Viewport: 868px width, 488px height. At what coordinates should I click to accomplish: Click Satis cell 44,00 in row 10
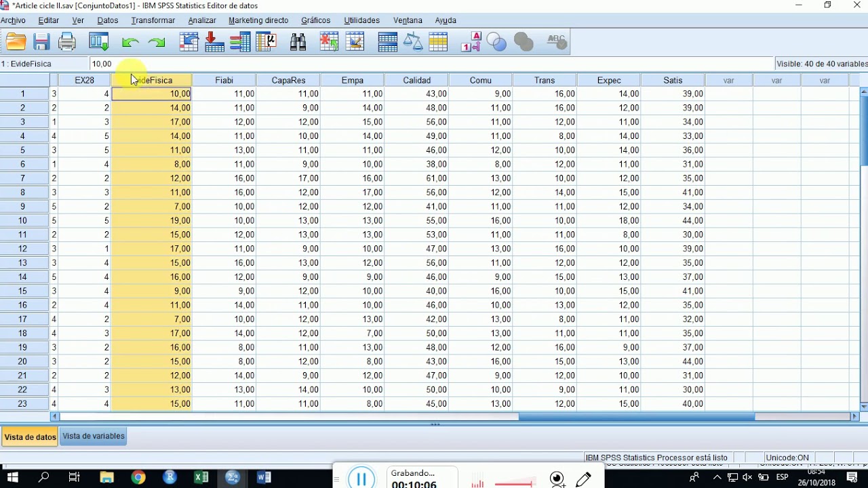[x=673, y=221]
